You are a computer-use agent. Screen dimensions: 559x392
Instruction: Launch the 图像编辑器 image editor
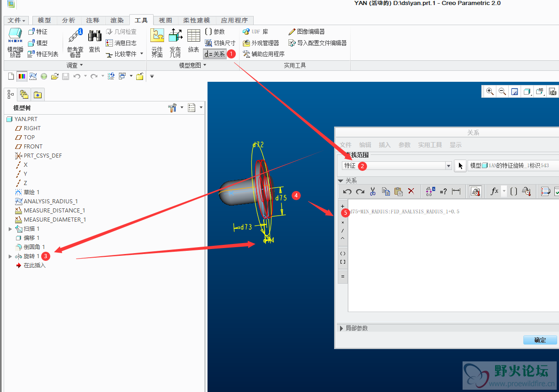(307, 32)
